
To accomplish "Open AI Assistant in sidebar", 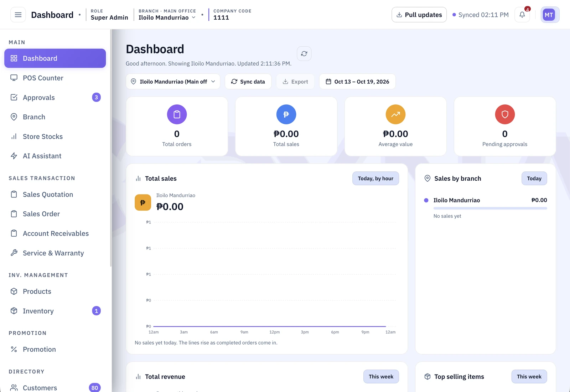I will click(55, 156).
